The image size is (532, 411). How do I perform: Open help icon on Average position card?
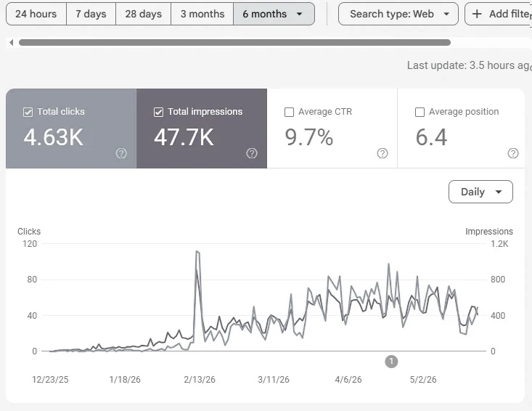click(513, 153)
